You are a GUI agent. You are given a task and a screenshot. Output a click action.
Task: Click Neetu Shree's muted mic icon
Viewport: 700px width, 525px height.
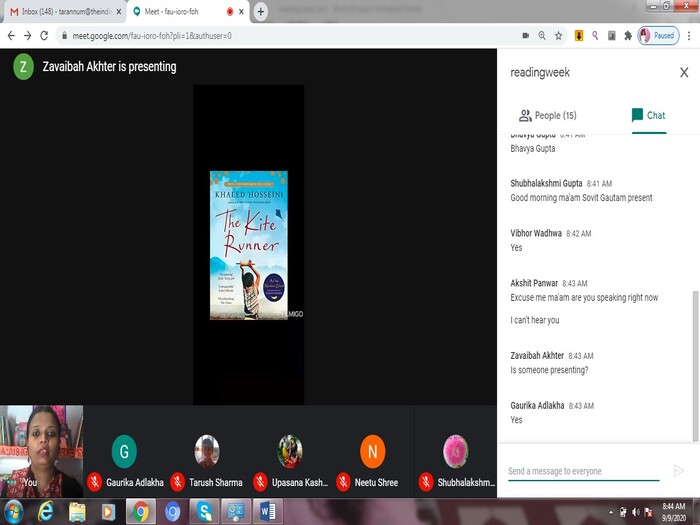pyautogui.click(x=343, y=482)
